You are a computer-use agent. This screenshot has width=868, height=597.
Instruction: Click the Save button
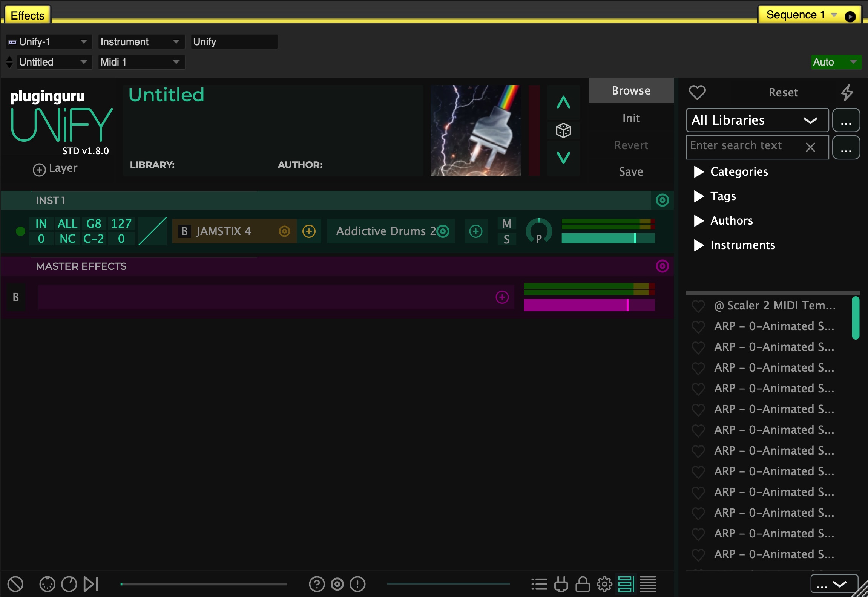click(630, 172)
